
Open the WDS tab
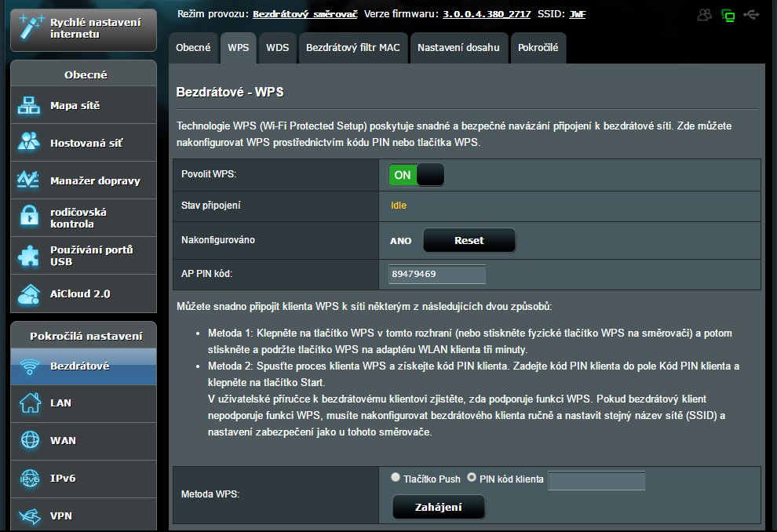coord(278,48)
